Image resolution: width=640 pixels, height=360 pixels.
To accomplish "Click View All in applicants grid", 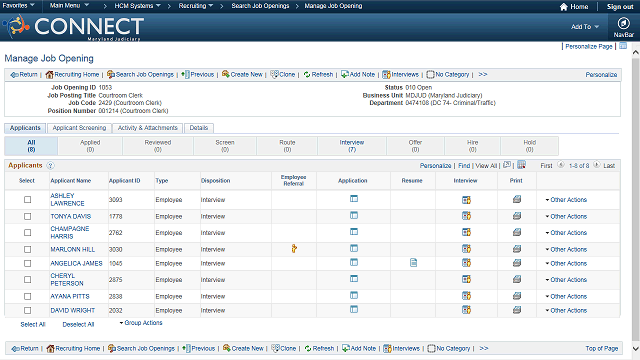I will tap(486, 166).
